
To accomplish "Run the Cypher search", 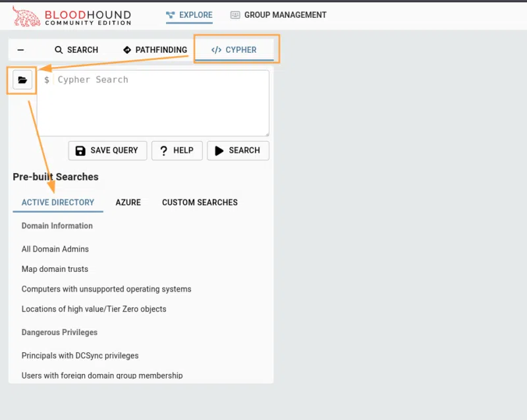I will [x=238, y=151].
